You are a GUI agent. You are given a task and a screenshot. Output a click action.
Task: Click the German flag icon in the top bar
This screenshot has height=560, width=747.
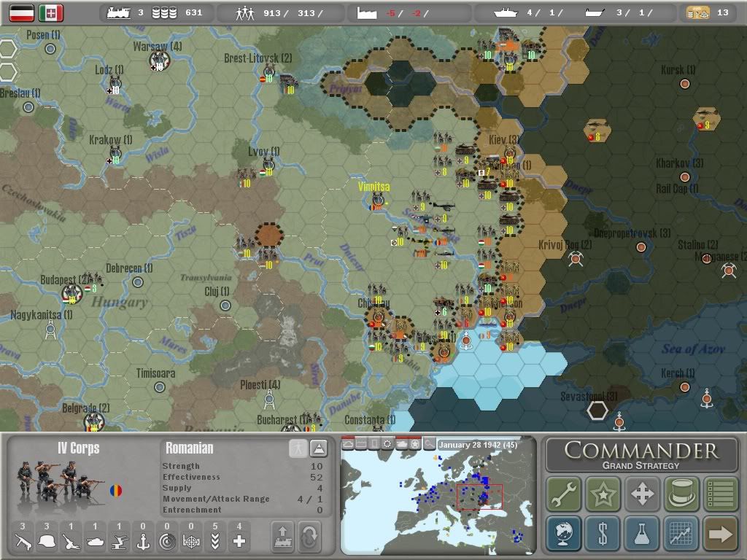[21, 13]
